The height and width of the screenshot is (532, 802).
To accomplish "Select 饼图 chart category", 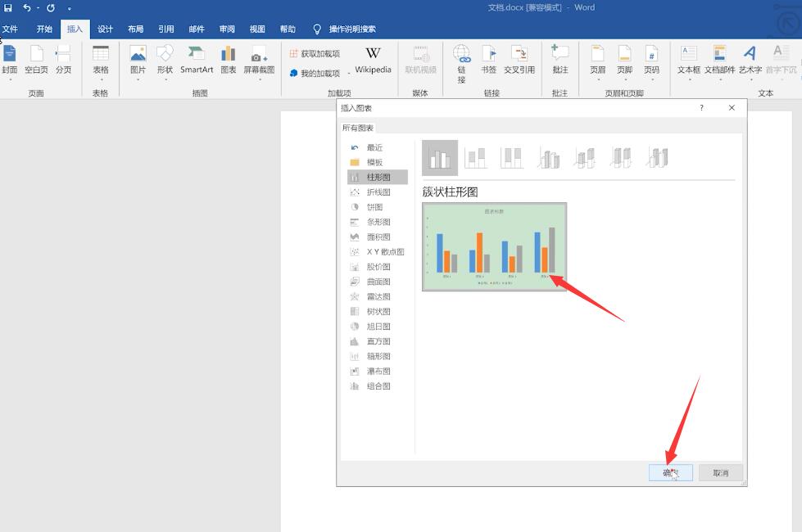I will pos(378,207).
